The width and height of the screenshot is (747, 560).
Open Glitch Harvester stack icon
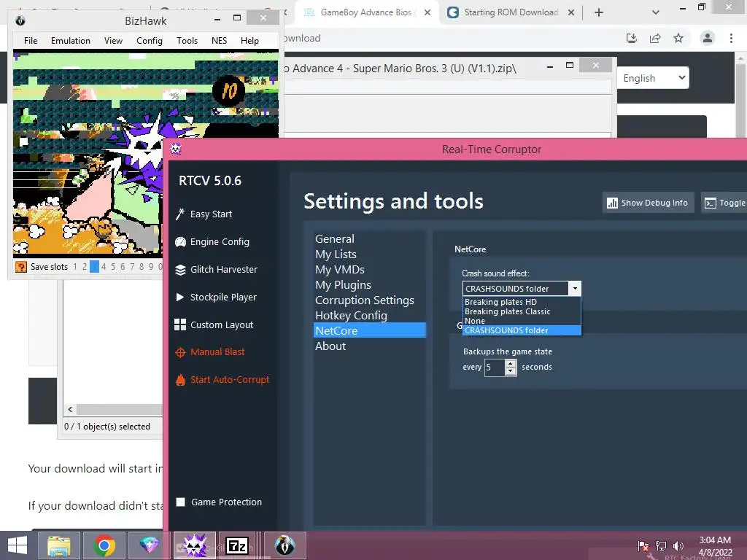click(180, 270)
